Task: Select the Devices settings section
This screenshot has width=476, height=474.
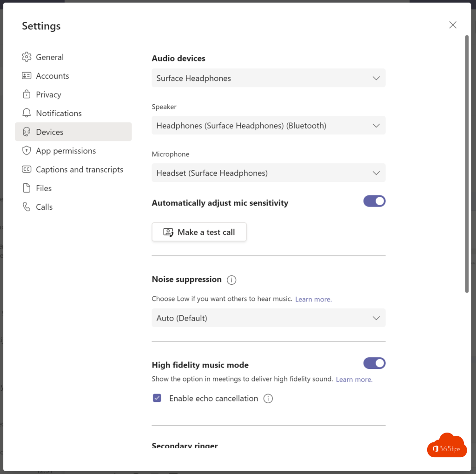Action: (x=73, y=132)
